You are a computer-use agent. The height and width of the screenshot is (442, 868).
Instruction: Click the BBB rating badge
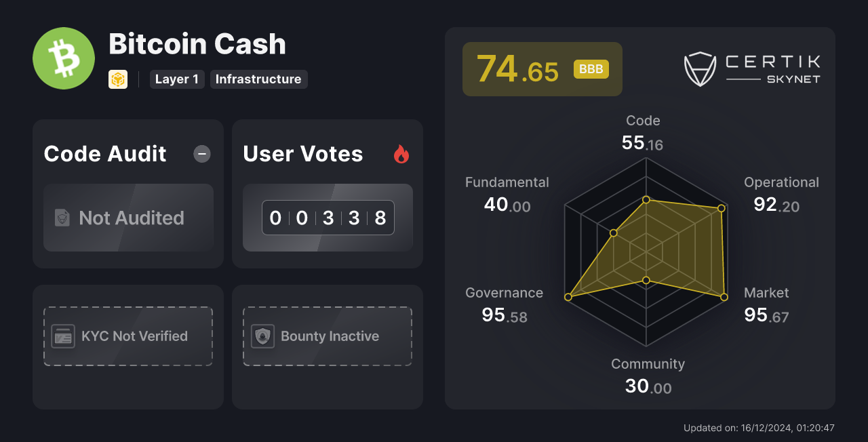point(591,68)
